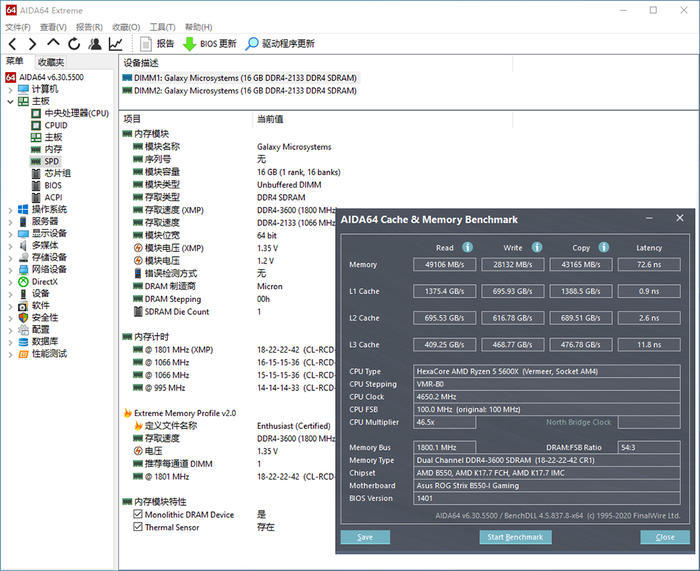Viewport: 700px width, 571px height.
Task: Expand the 计算机 tree node
Action: [10, 90]
